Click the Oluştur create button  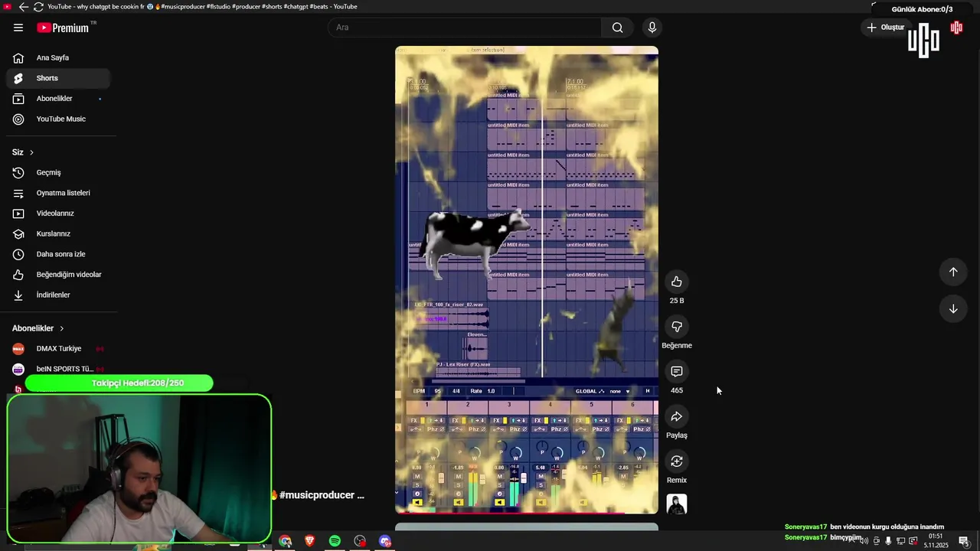coord(886,28)
